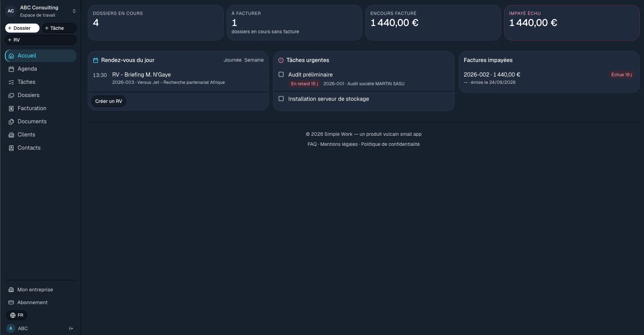This screenshot has height=335, width=644.
Task: Click the 'En retard 15 j' badge
Action: click(x=304, y=83)
